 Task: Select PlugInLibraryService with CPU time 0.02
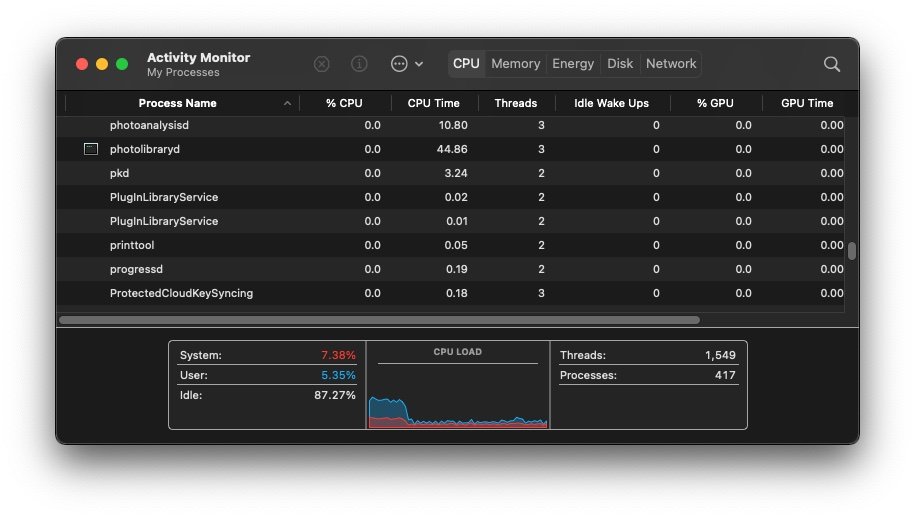click(450, 197)
